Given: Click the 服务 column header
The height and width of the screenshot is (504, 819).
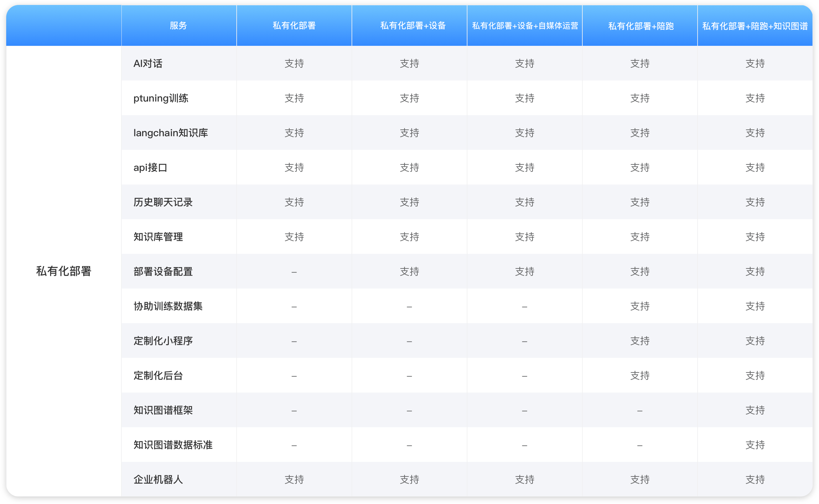Looking at the screenshot, I should tap(178, 26).
